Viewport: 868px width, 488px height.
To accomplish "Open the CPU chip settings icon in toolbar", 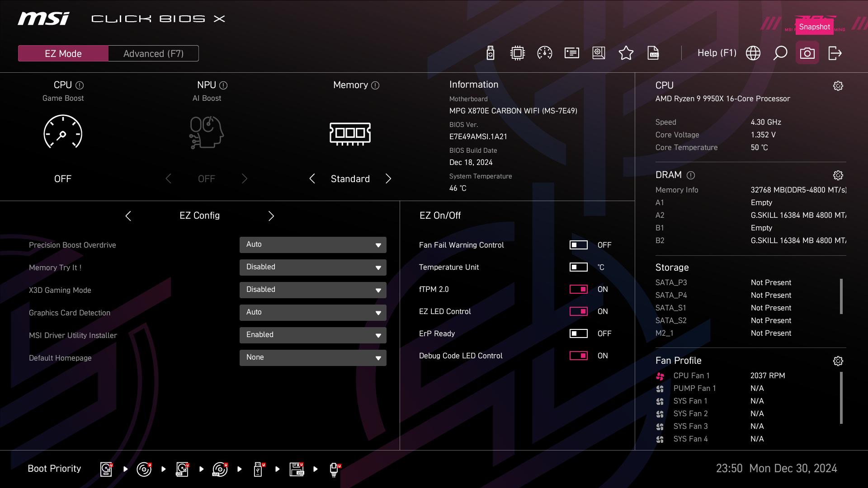I will [517, 53].
